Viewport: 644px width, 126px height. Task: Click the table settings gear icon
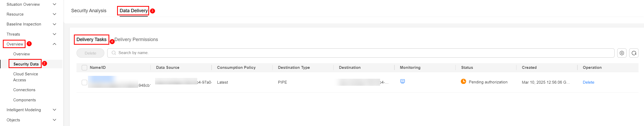(x=622, y=53)
